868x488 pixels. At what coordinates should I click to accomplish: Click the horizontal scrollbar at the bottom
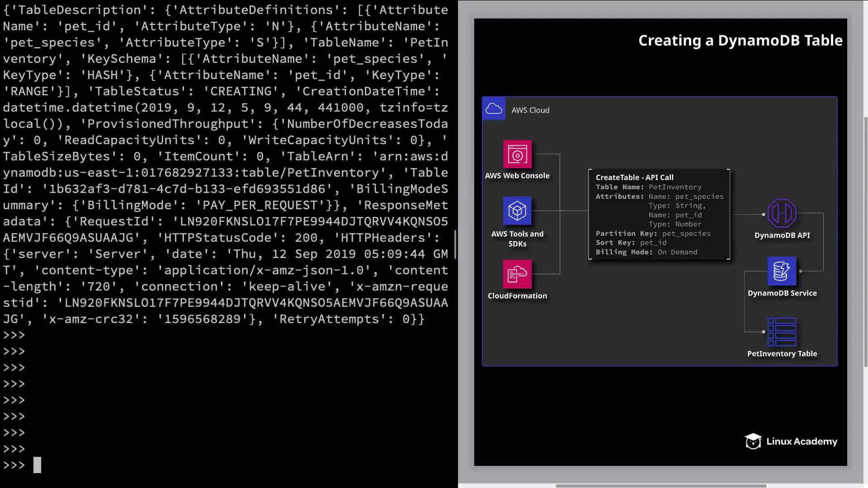coord(660,486)
